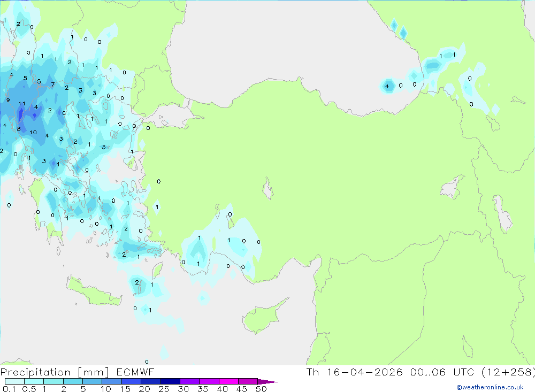The image size is (535, 392).
Task: Click the map value '7' over the Balkans
Action: [x=52, y=84]
